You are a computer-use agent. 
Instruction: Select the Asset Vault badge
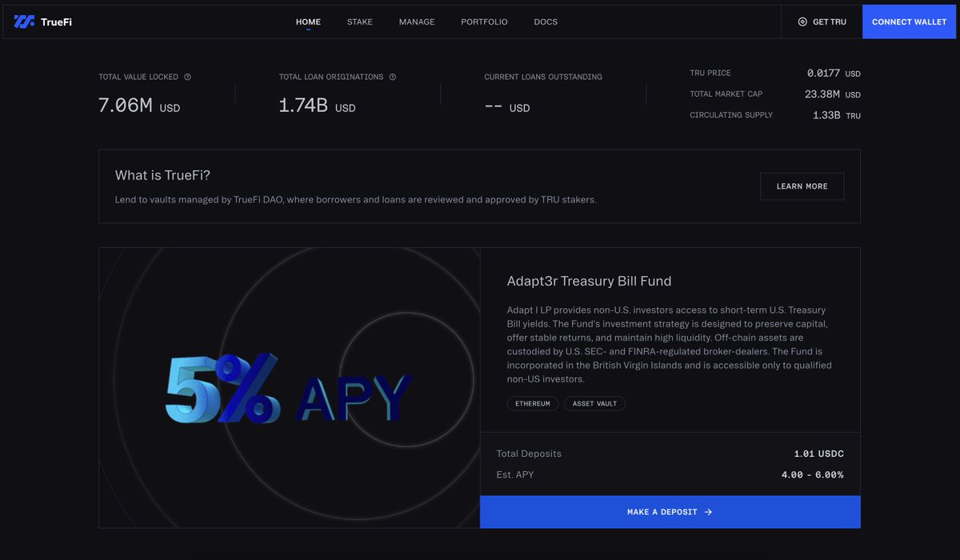594,403
